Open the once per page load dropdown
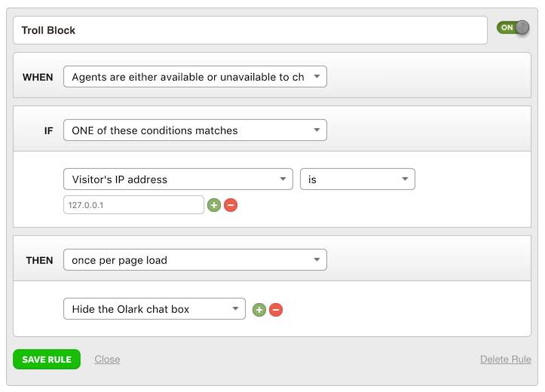Image resolution: width=545 pixels, height=392 pixels. point(195,260)
